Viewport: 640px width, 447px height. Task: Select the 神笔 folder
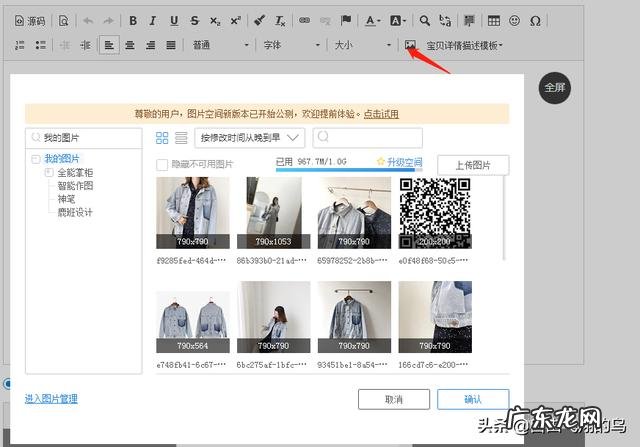coord(67,199)
